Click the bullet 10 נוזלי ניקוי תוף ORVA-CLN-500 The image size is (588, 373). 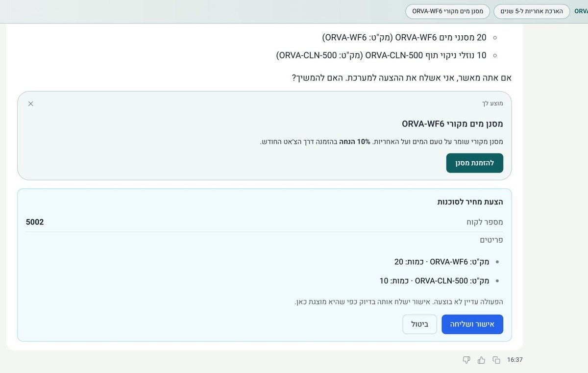point(381,55)
